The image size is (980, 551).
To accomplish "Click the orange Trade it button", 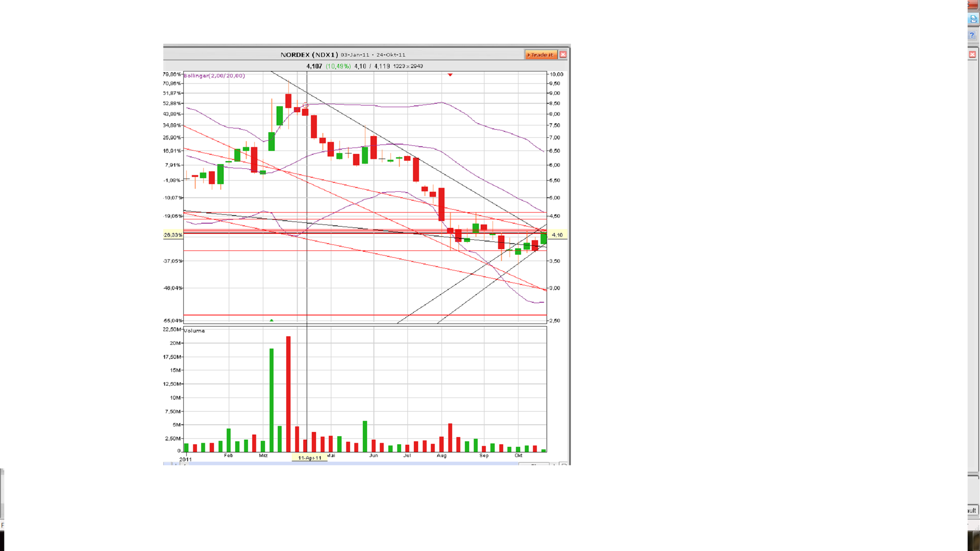I will click(541, 55).
